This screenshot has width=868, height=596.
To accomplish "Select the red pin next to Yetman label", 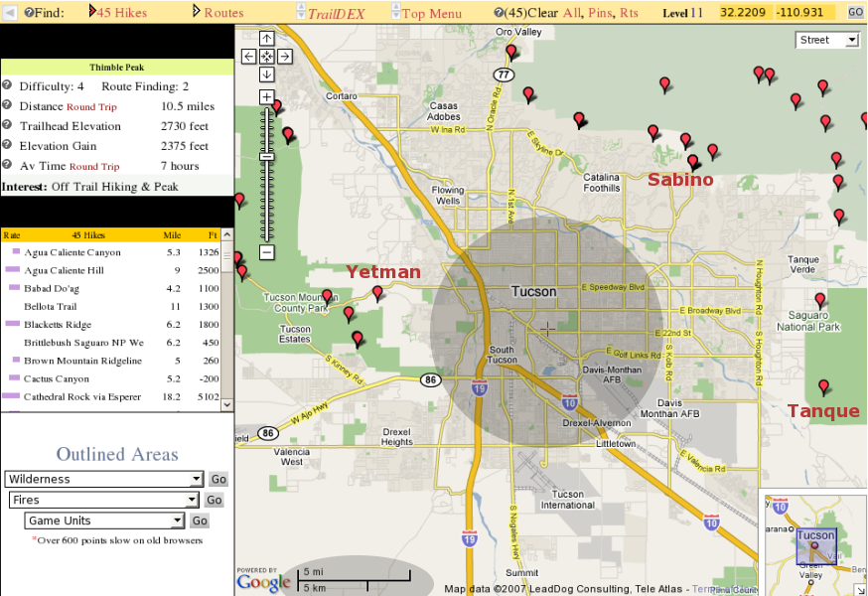I will [377, 293].
